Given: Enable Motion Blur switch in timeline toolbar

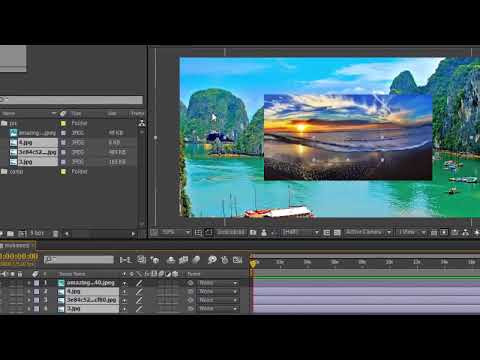Looking at the screenshot, I should pos(196,260).
